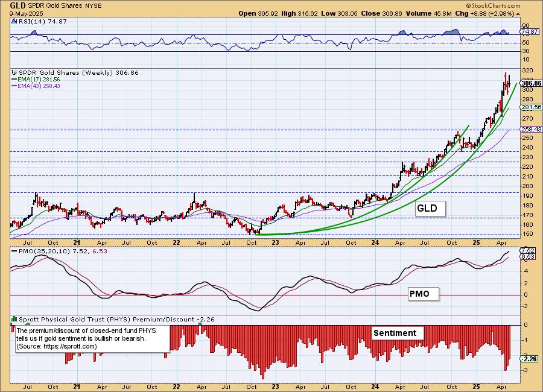
Task: Click the 74.87 RSI value tag on right axis
Action: click(x=530, y=31)
